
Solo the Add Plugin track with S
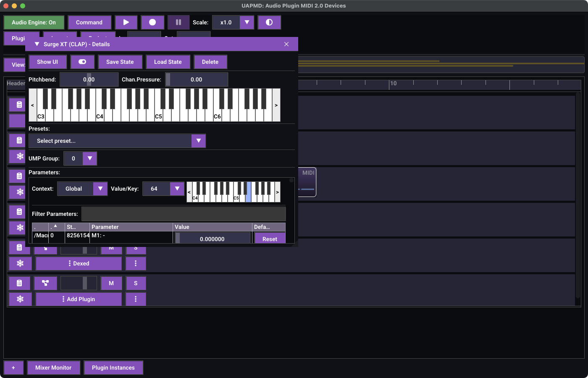(136, 283)
